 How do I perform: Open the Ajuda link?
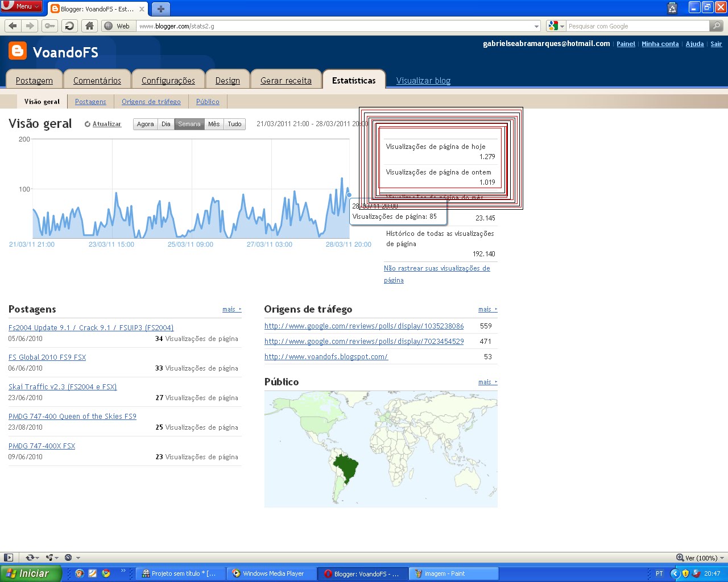694,44
